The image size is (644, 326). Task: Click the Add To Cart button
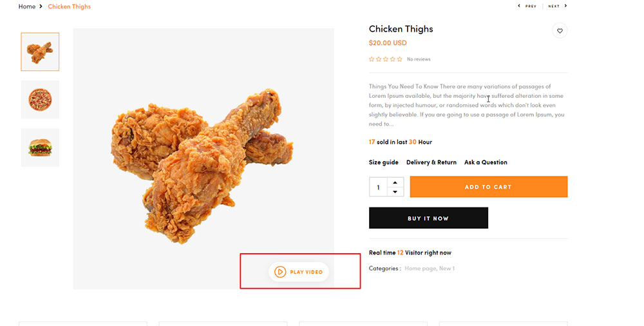pyautogui.click(x=489, y=187)
